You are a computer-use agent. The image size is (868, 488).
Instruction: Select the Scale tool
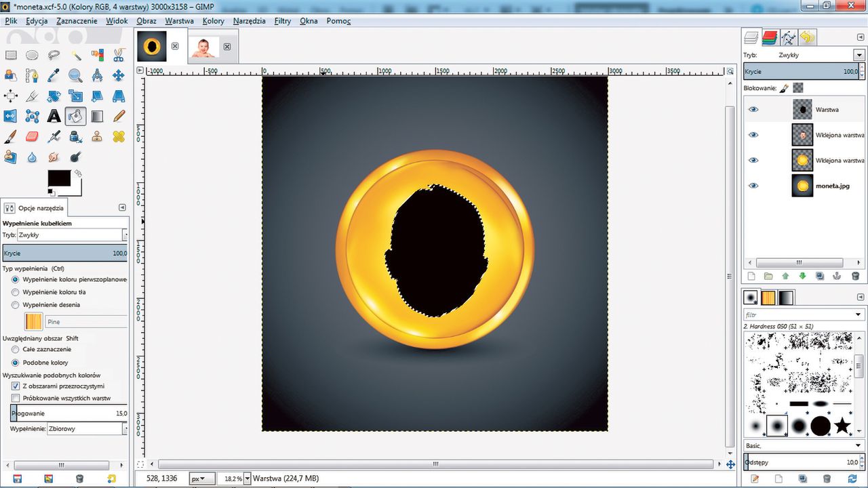click(75, 96)
